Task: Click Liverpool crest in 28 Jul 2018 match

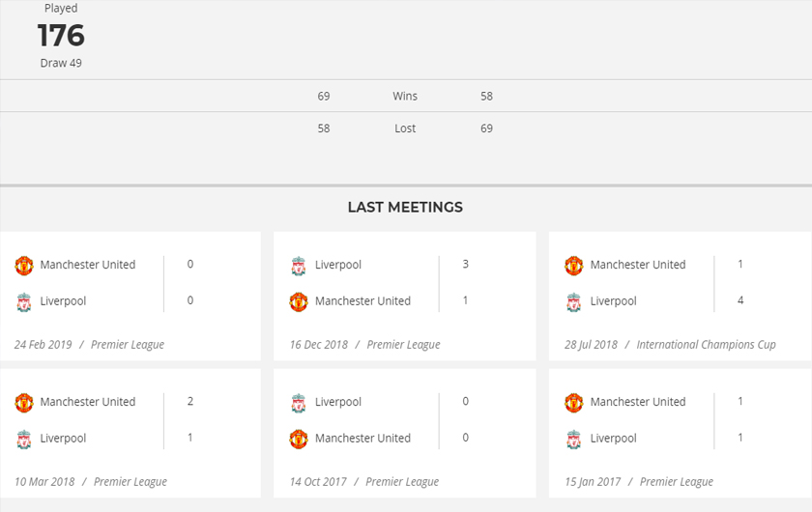Action: click(x=574, y=302)
